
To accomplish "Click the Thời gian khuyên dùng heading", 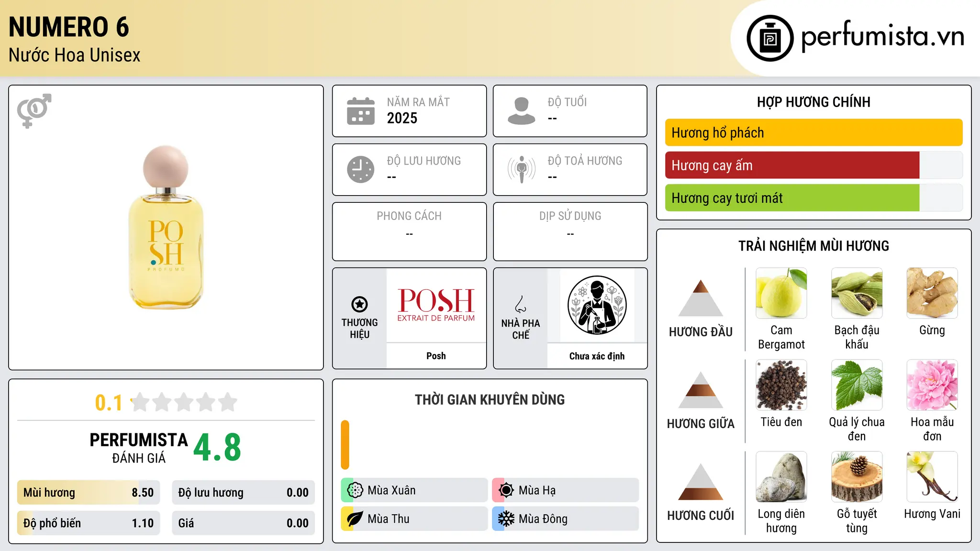I will 490,400.
